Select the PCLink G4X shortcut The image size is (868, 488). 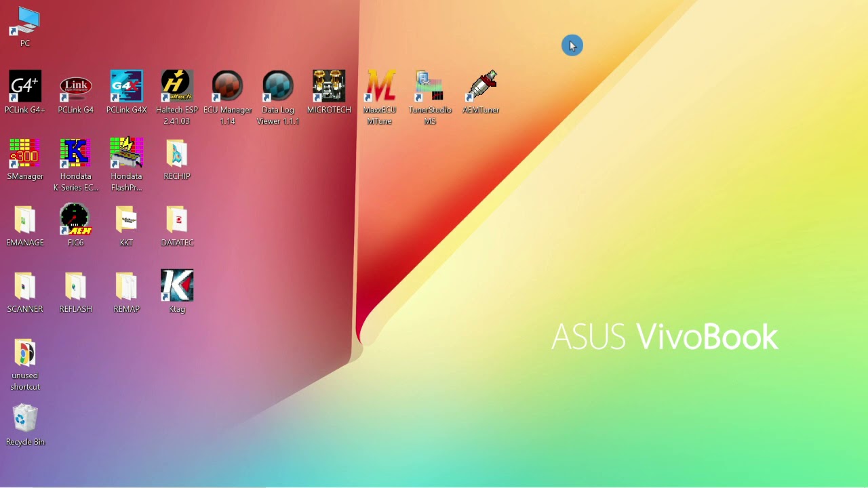[x=126, y=92]
